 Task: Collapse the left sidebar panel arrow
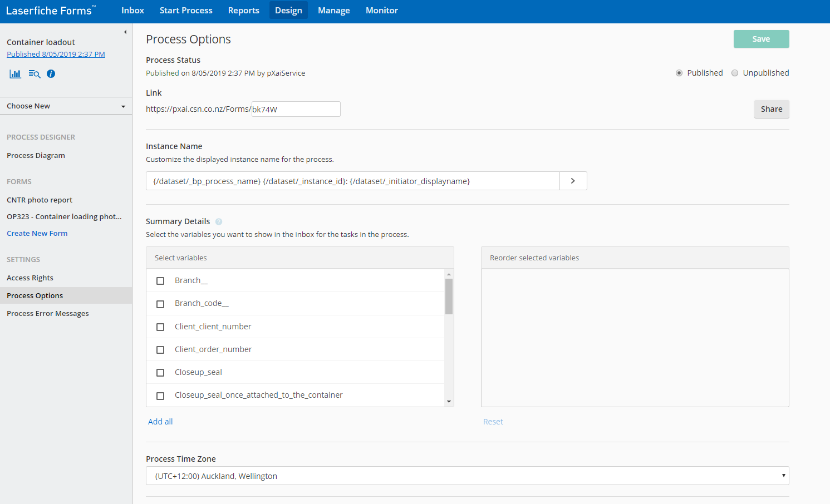click(x=125, y=32)
